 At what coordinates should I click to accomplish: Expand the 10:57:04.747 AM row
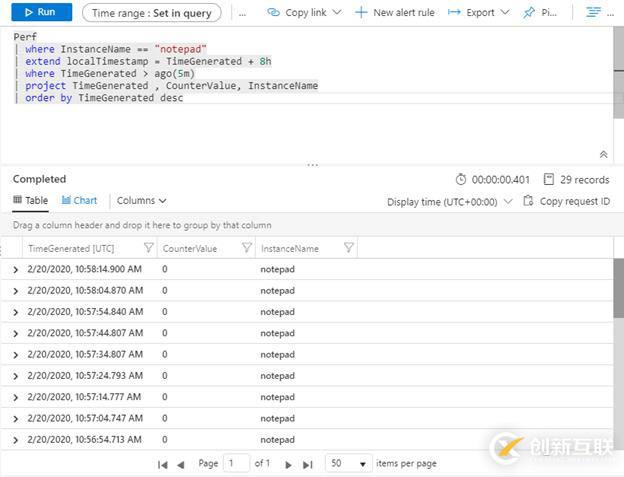[16, 419]
